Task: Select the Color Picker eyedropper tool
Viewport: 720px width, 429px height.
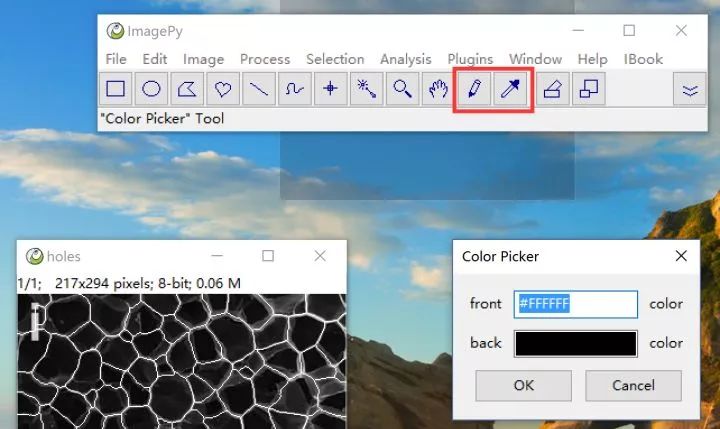Action: pos(510,89)
